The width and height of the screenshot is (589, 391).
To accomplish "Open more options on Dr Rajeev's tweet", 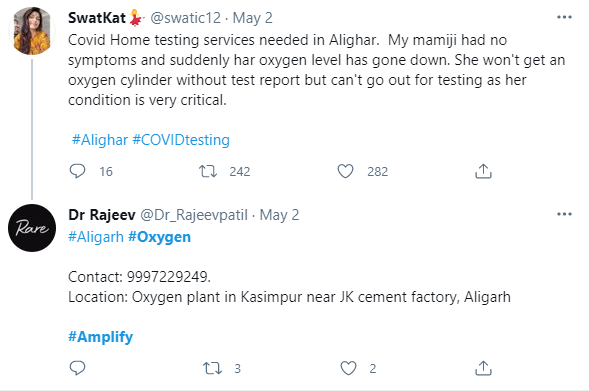I will [x=564, y=214].
